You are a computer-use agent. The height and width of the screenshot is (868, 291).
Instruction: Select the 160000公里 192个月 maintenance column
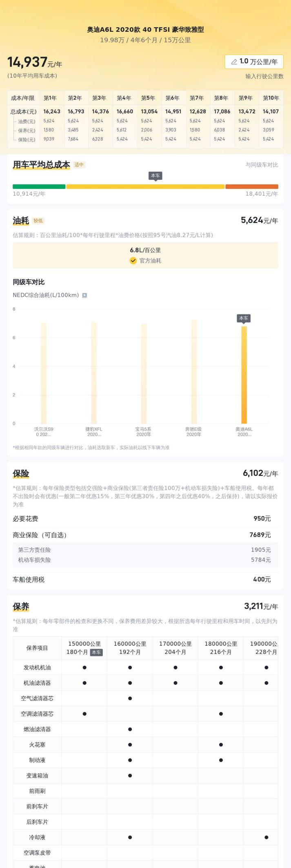coord(130,648)
